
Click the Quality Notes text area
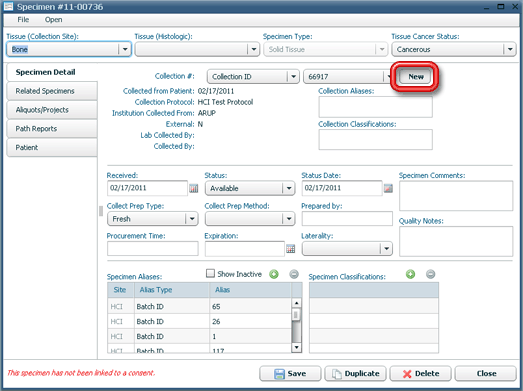click(456, 241)
